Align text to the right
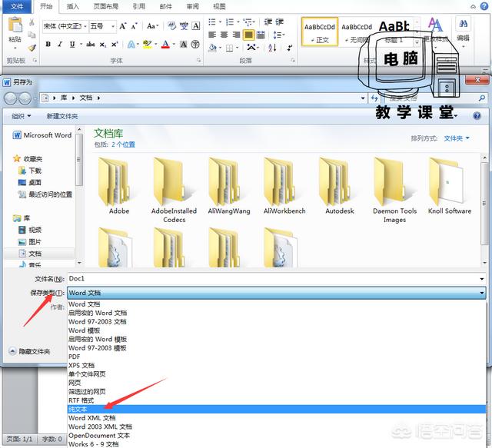Viewport: 492px width, 448px height. tap(236, 35)
